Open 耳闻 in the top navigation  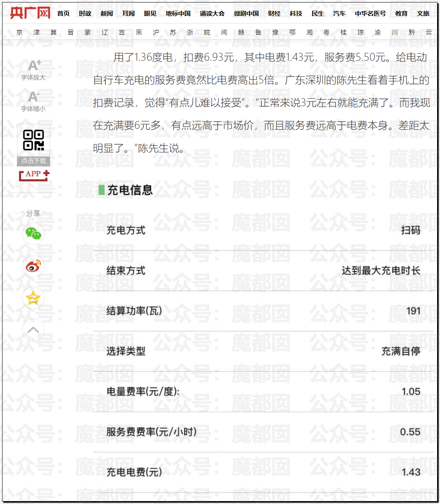[x=129, y=14]
